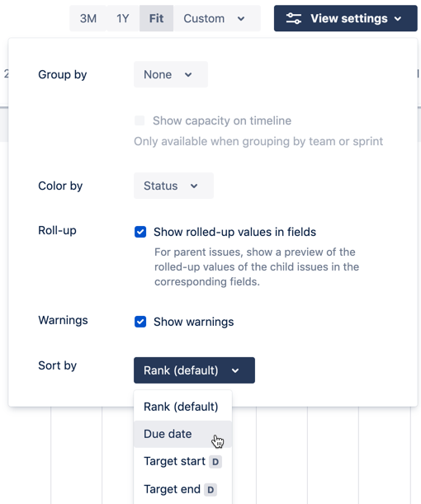Uncheck the Show warnings checkbox
The width and height of the screenshot is (421, 504).
coord(140,322)
